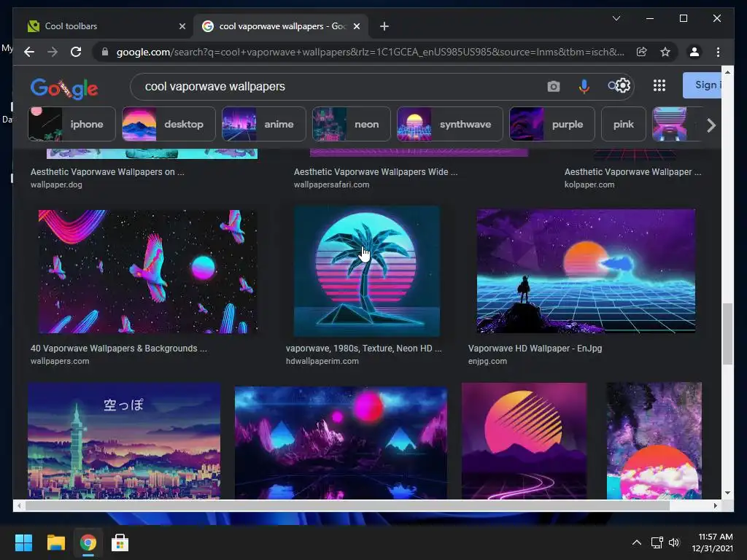This screenshot has height=560, width=747.
Task: Filter results by neon chip
Action: coord(351,124)
